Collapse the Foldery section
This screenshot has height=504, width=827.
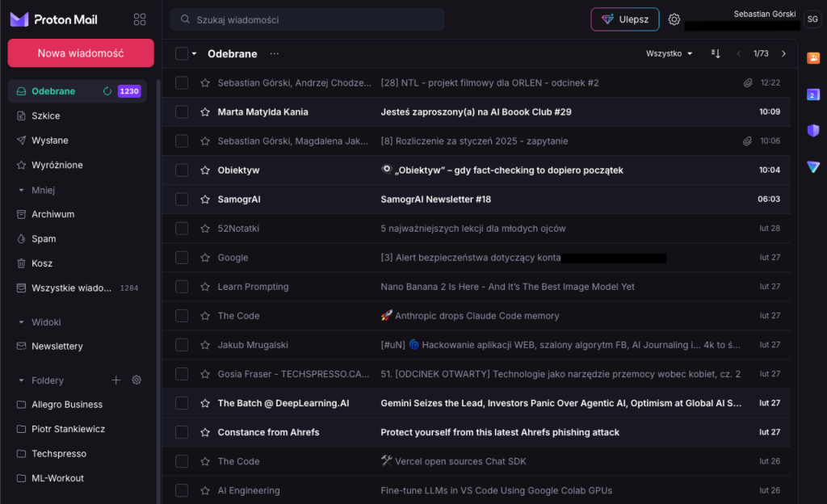(22, 380)
